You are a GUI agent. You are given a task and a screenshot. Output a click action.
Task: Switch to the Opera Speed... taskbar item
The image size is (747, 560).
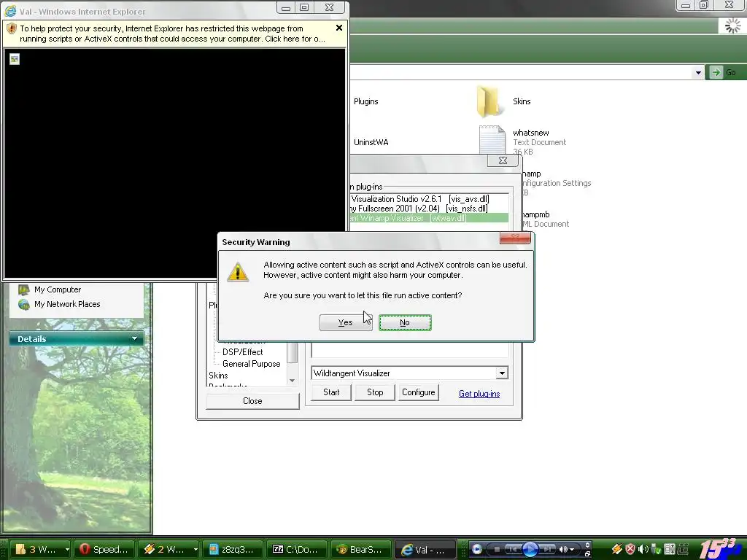(x=104, y=550)
